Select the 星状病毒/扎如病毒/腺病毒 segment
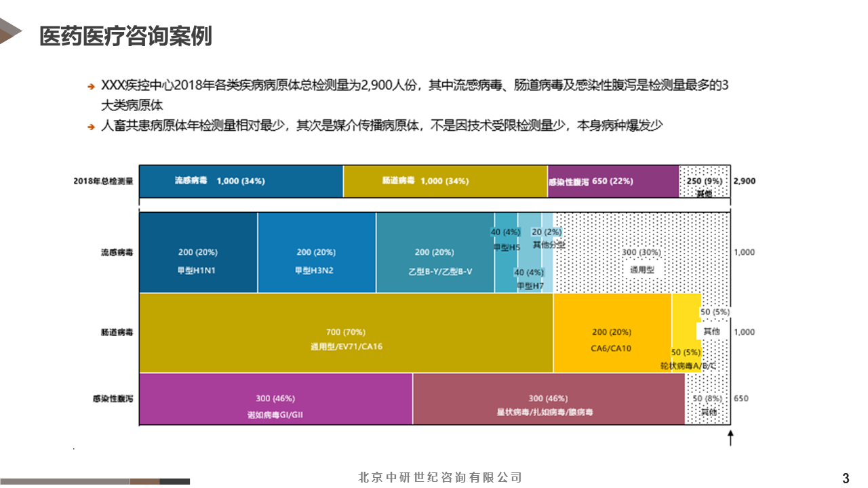Viewport: 868px width, 488px height. coord(548,399)
